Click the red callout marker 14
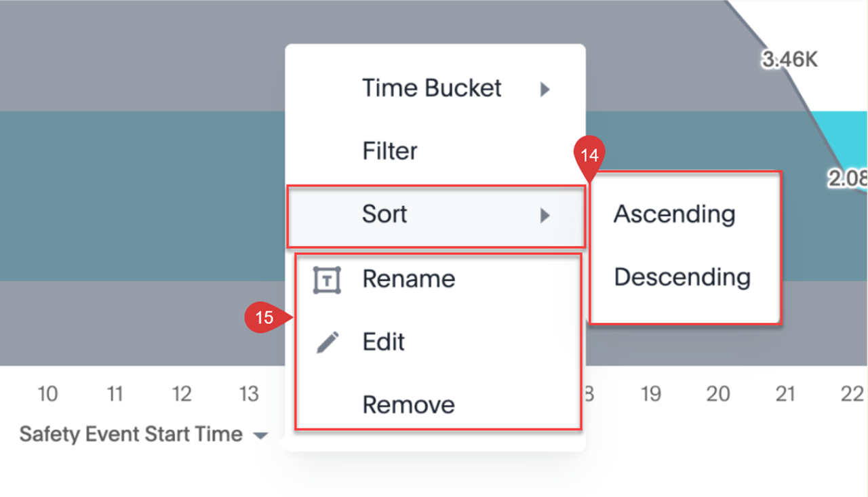The width and height of the screenshot is (868, 497). pyautogui.click(x=589, y=156)
